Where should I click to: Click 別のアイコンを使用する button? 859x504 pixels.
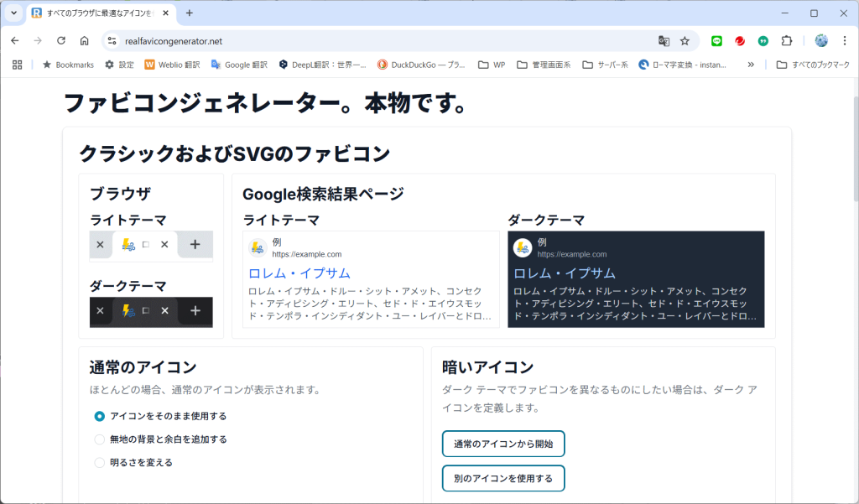tap(503, 478)
